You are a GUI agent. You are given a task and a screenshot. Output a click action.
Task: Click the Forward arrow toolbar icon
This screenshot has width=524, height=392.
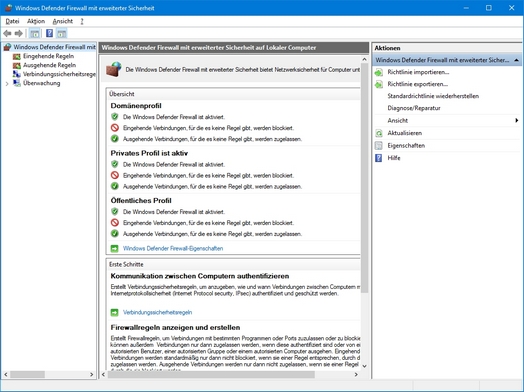tap(19, 33)
